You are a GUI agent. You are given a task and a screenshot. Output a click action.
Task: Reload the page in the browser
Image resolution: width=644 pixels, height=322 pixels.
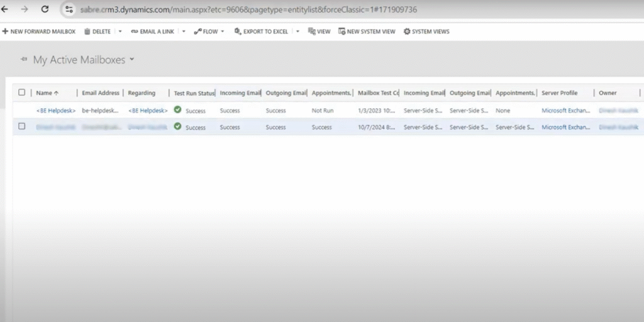click(45, 10)
